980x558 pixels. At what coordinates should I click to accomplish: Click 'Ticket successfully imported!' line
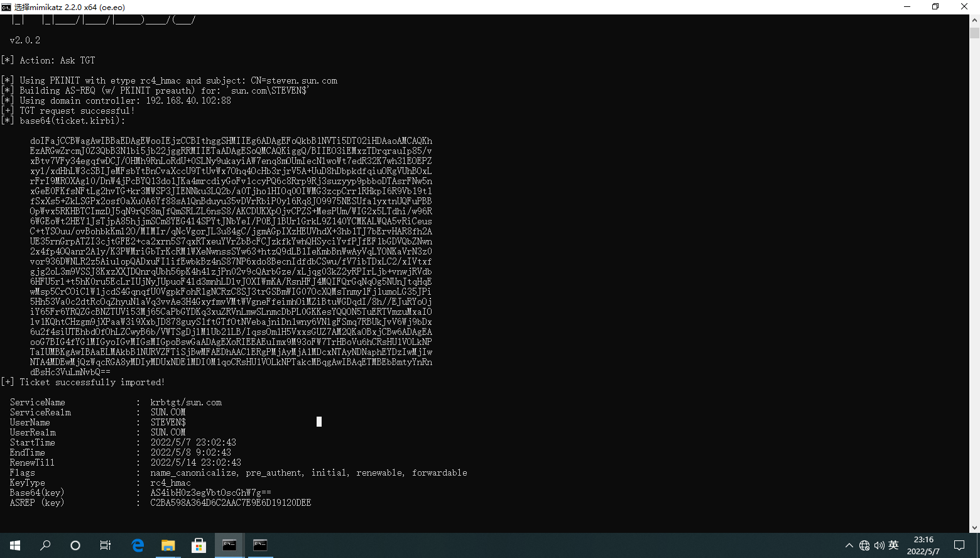tap(83, 382)
